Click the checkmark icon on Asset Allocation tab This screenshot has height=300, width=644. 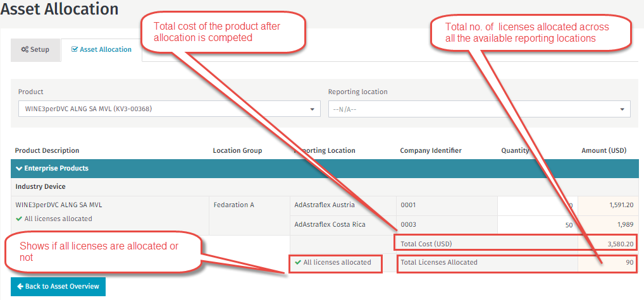point(75,49)
